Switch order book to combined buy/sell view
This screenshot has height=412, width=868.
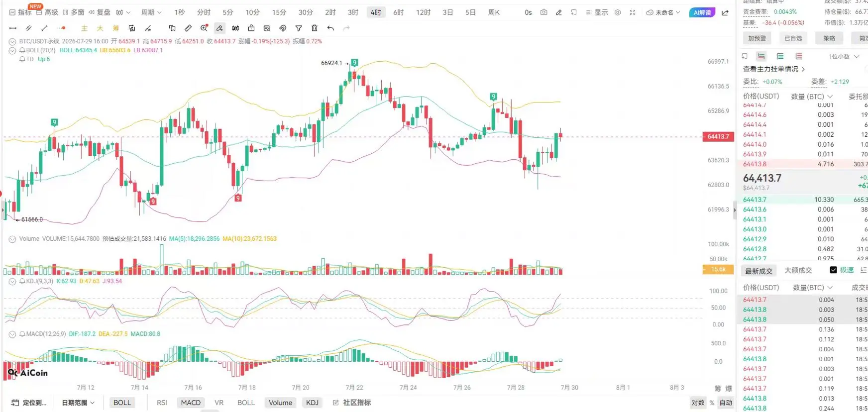point(761,56)
